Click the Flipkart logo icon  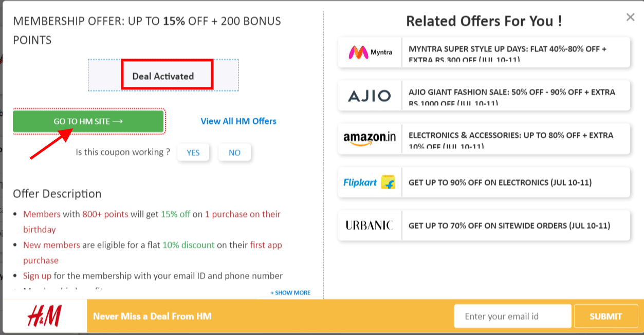click(369, 182)
